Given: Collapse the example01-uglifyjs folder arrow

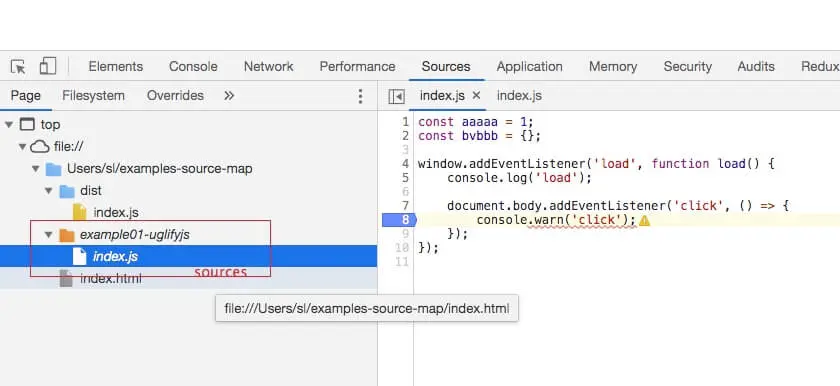Looking at the screenshot, I should pos(49,234).
